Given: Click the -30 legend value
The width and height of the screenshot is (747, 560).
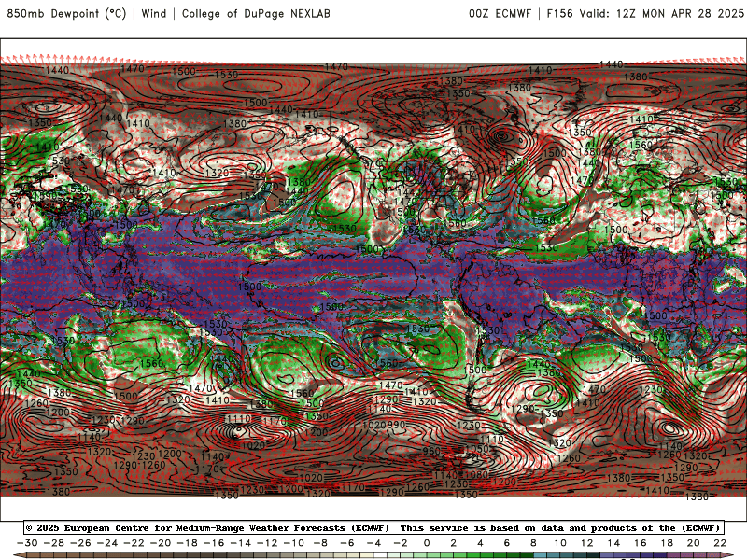Looking at the screenshot, I should click(27, 543).
